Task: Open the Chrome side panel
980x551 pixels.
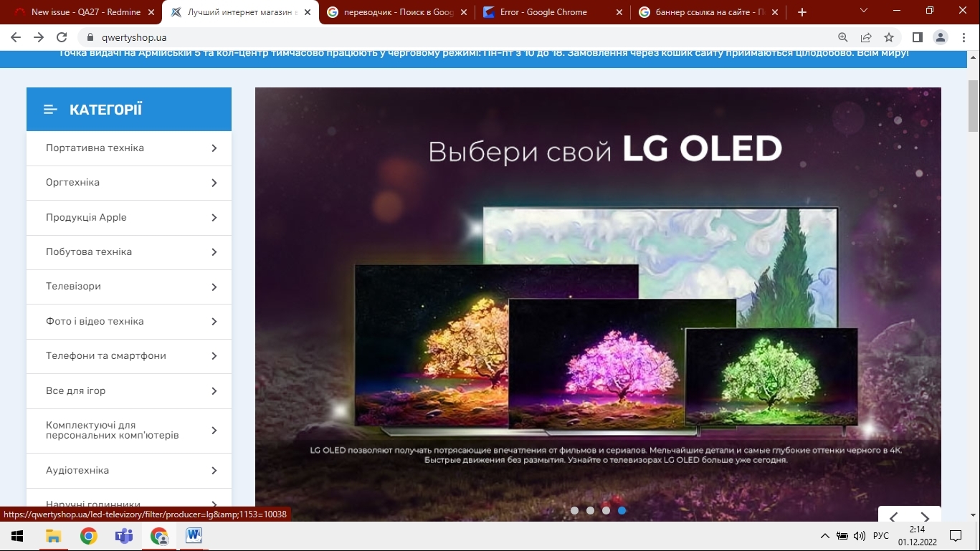Action: (x=917, y=37)
